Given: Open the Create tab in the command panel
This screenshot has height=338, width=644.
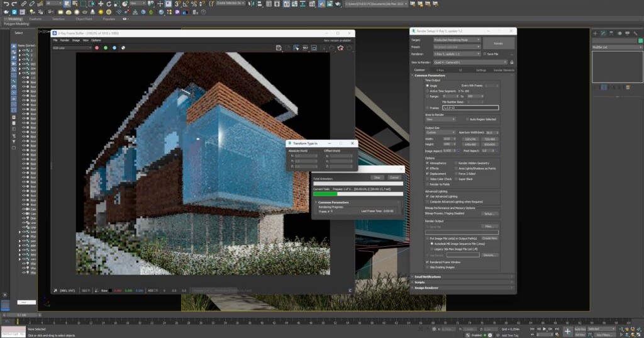Looking at the screenshot, I should [x=595, y=33].
